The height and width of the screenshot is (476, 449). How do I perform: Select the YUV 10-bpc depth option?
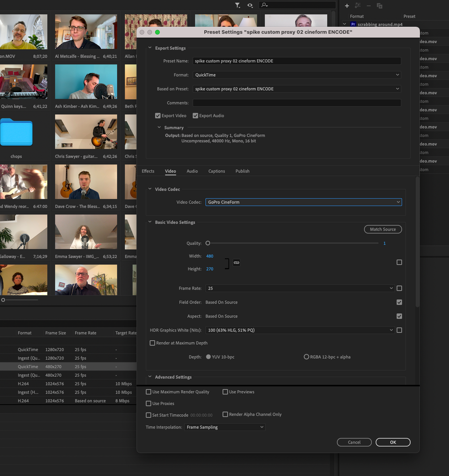coord(209,357)
